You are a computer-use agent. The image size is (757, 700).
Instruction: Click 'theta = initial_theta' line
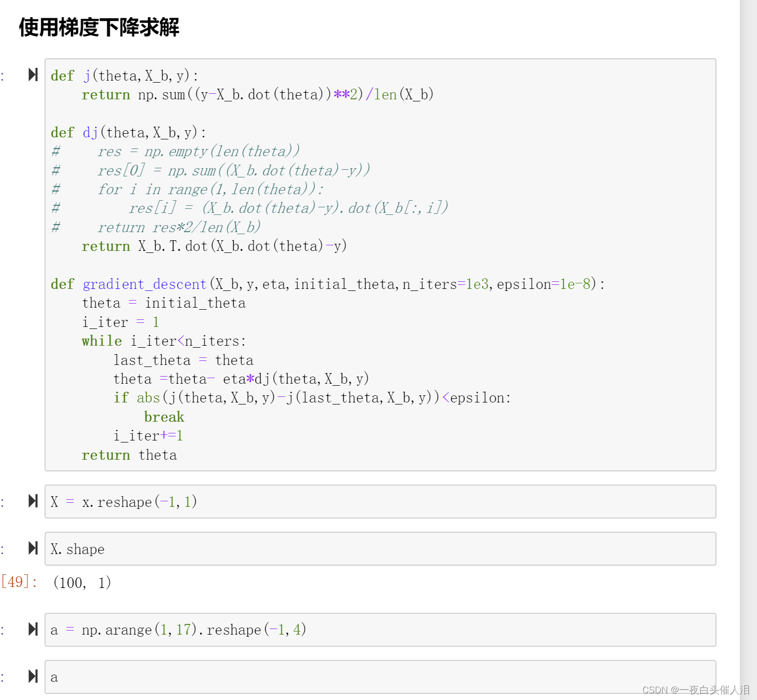click(164, 303)
